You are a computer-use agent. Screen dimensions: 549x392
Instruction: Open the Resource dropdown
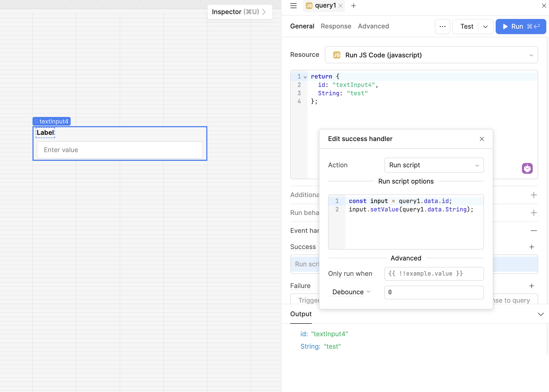(431, 55)
